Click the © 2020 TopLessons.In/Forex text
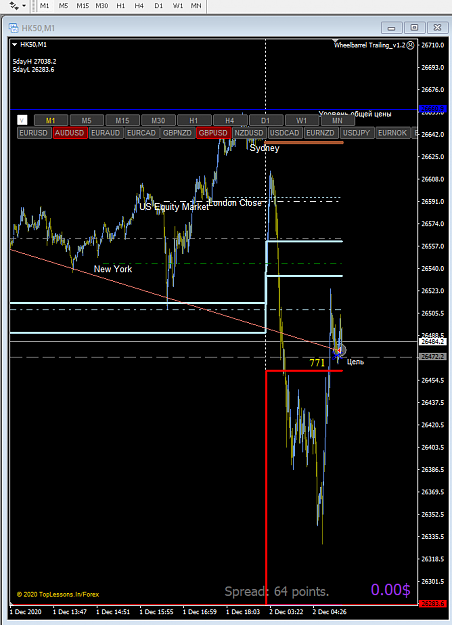 click(x=58, y=594)
